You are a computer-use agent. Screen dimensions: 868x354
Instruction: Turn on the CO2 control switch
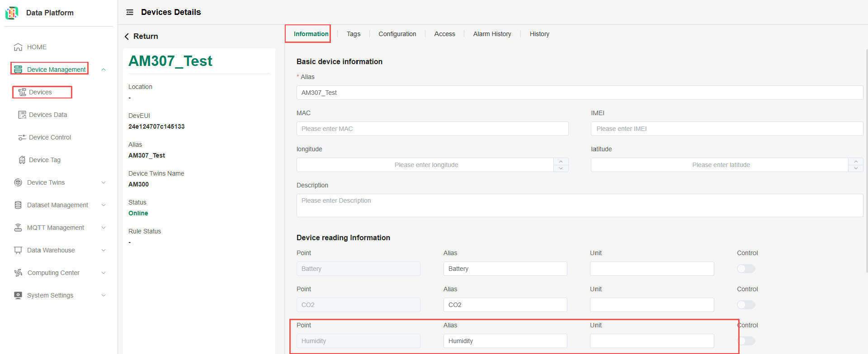click(746, 305)
